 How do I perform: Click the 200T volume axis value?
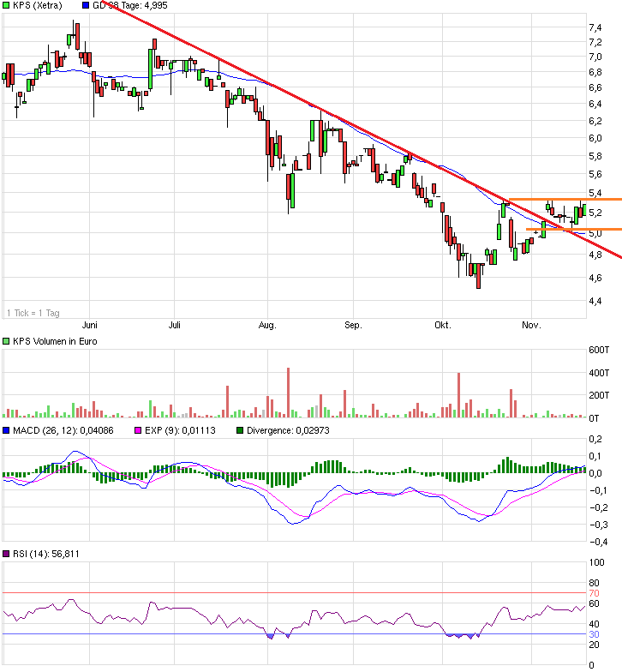[599, 395]
